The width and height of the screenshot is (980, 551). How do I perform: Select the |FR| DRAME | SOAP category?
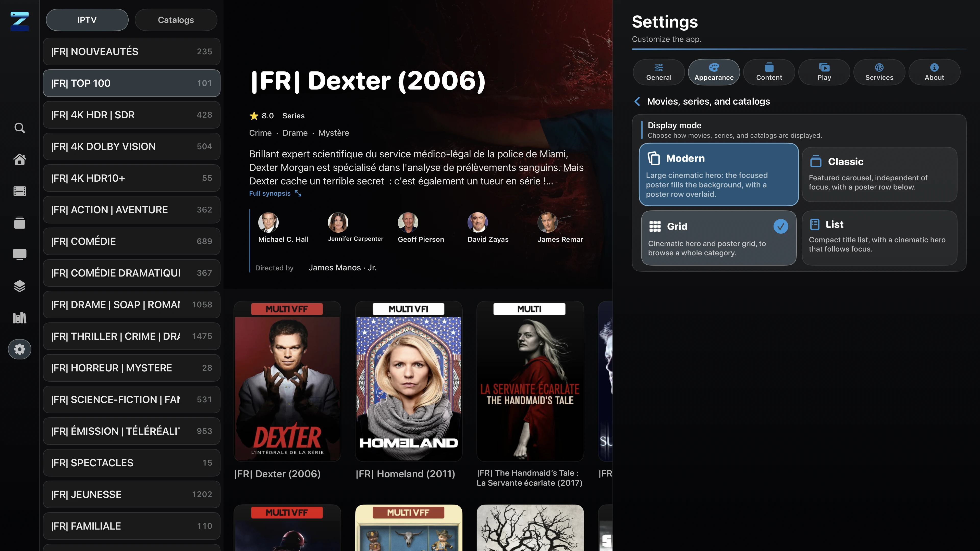(x=132, y=305)
